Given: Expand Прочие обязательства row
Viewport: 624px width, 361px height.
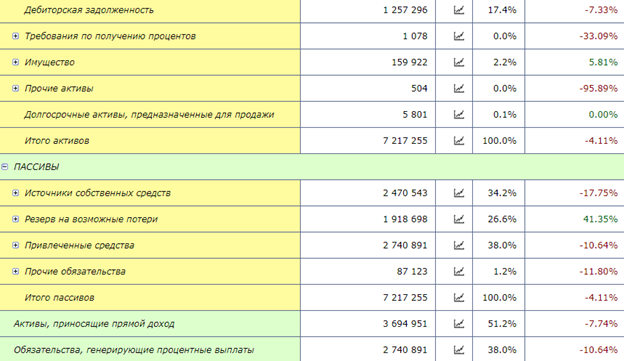Looking at the screenshot, I should pos(16,271).
